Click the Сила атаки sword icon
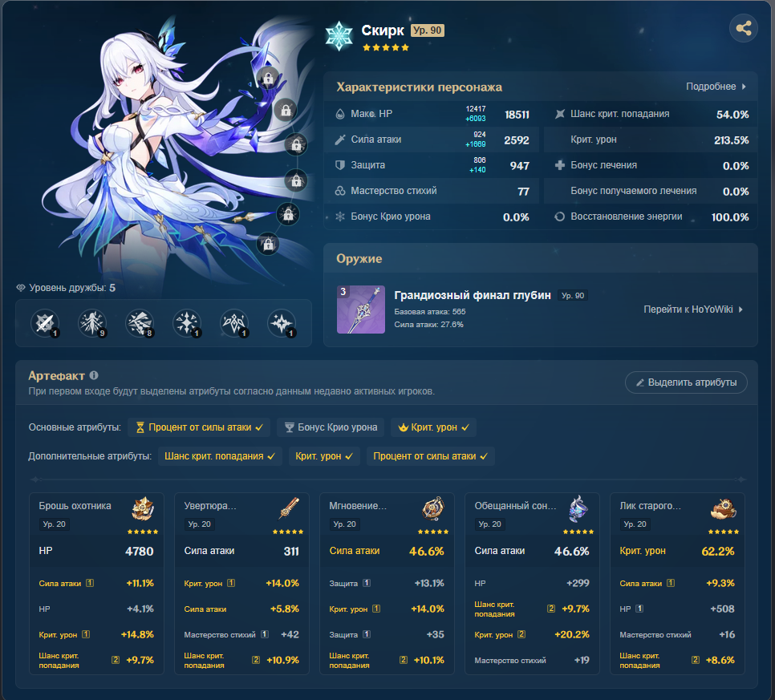This screenshot has height=700, width=775. click(x=339, y=140)
